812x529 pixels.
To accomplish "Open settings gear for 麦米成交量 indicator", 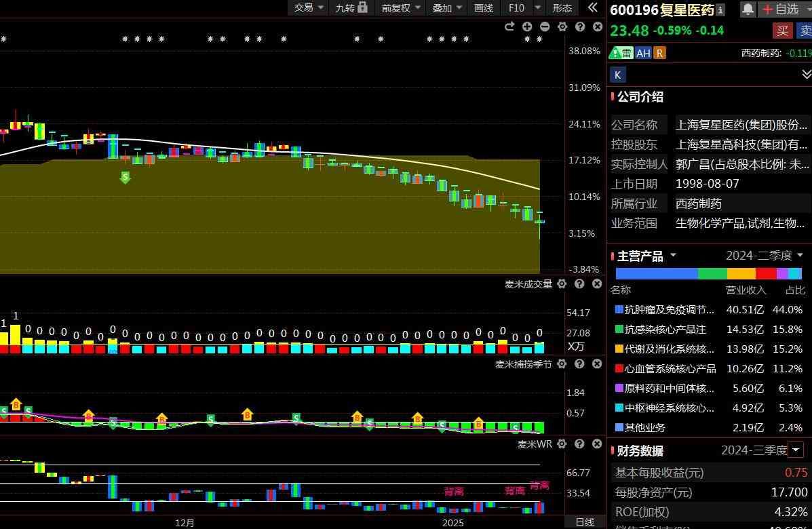I will click(562, 284).
